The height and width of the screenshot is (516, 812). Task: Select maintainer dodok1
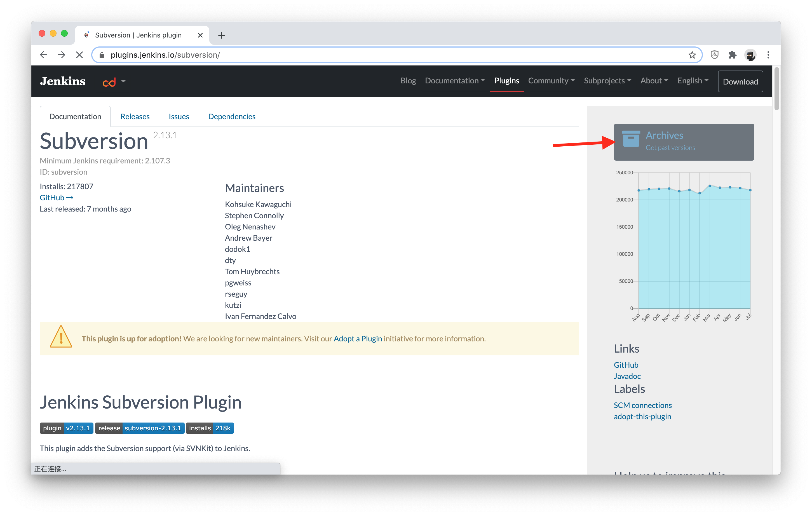(237, 249)
